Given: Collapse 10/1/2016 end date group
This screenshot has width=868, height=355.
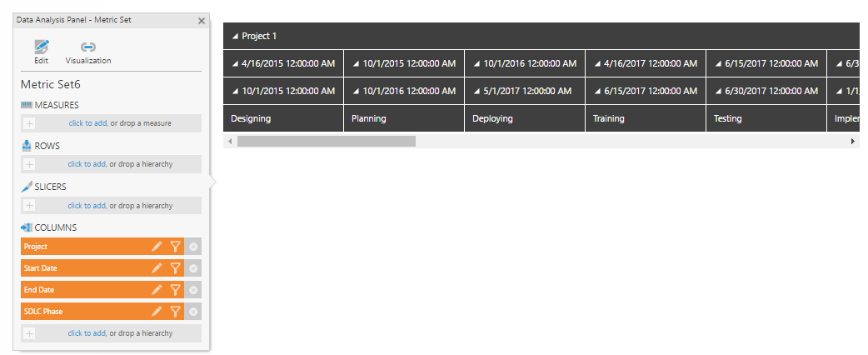Looking at the screenshot, I should 356,91.
